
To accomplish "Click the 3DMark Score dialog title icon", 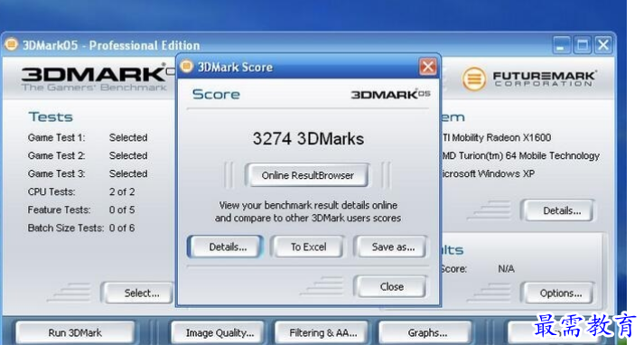I will [x=187, y=66].
